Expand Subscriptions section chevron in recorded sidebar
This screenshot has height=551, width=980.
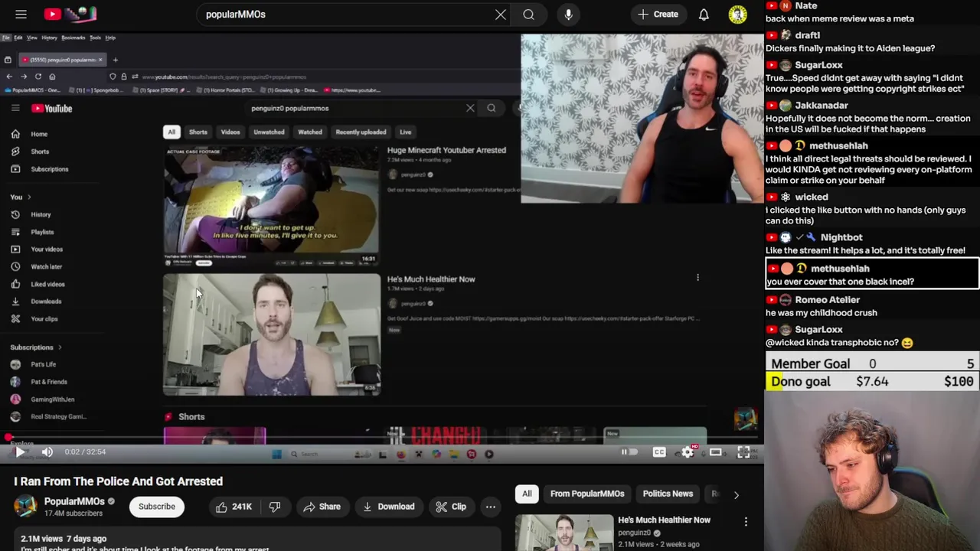coord(60,347)
